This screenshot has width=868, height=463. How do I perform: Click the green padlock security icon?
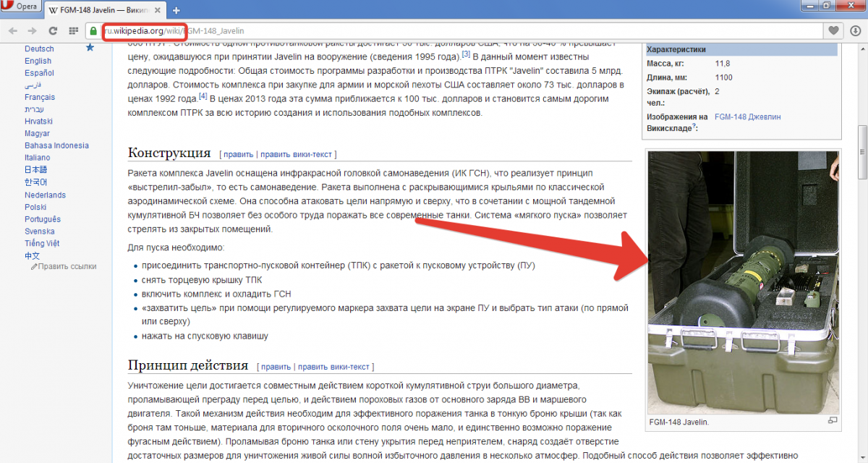pos(93,31)
